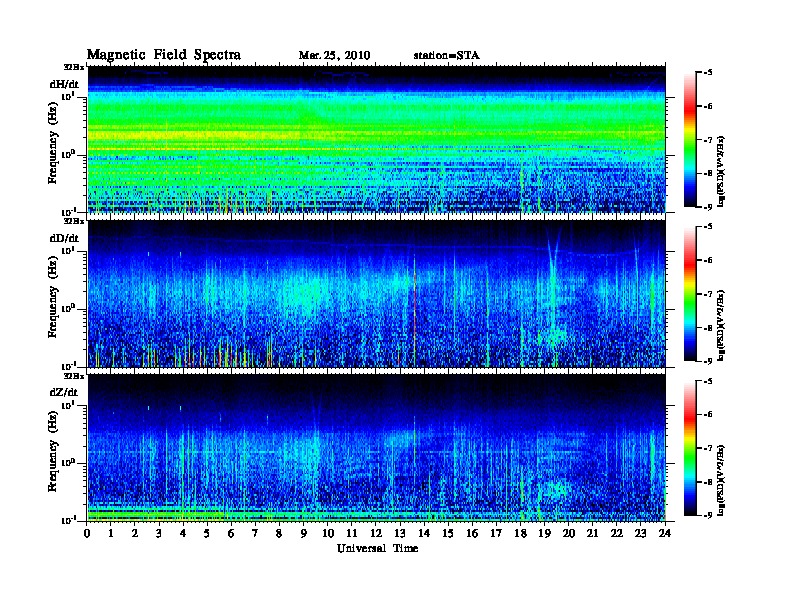Click the "32Hz" label atop dD/dt panel

73,221
